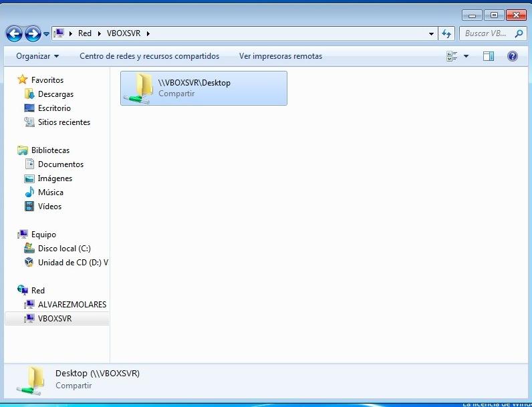This screenshot has height=407, width=532.
Task: Click the change view icon
Action: pyautogui.click(x=452, y=56)
